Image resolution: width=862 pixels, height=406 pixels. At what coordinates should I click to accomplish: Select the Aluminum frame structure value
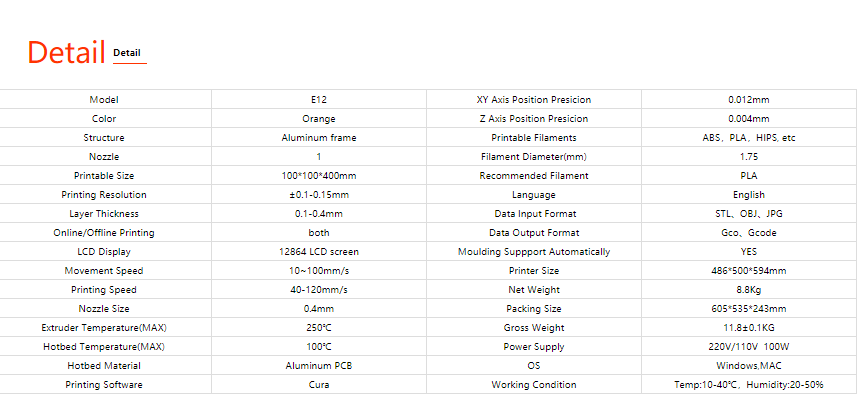point(319,138)
